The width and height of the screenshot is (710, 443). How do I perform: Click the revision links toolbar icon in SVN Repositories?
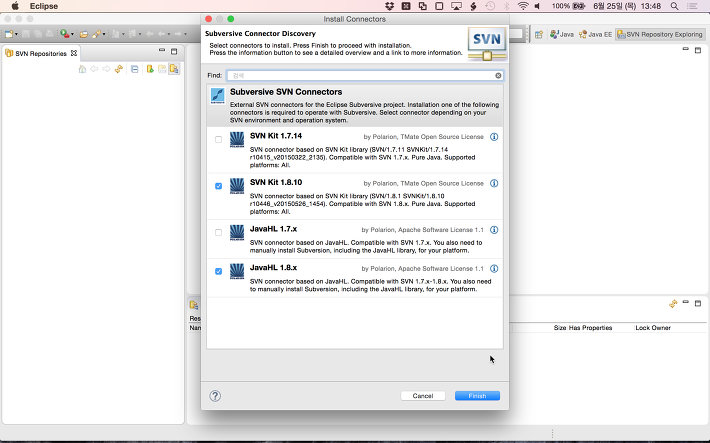point(162,69)
